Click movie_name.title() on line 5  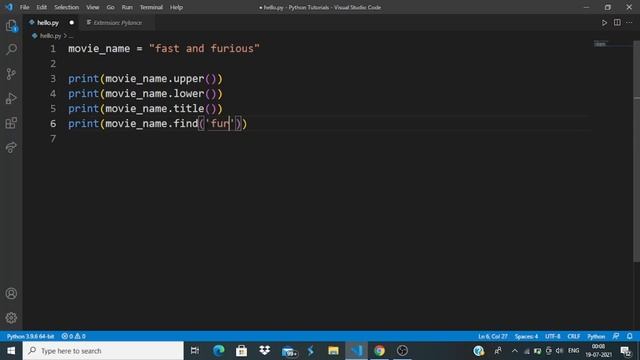tap(161, 109)
